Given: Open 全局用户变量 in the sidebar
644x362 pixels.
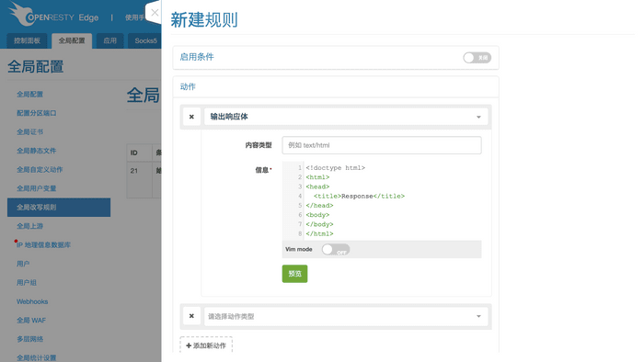Looking at the screenshot, I should pos(37,188).
